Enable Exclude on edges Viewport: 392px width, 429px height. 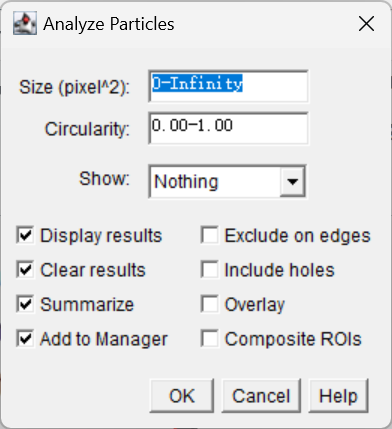(210, 235)
